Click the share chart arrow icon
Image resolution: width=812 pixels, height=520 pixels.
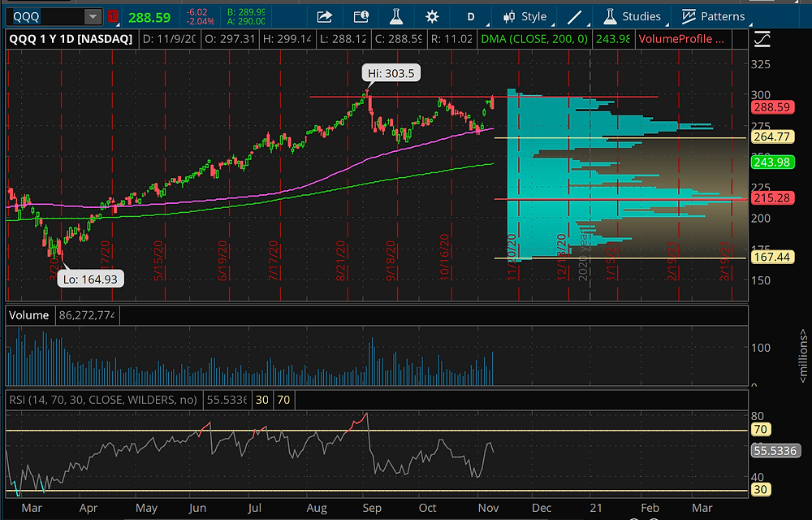(x=324, y=17)
